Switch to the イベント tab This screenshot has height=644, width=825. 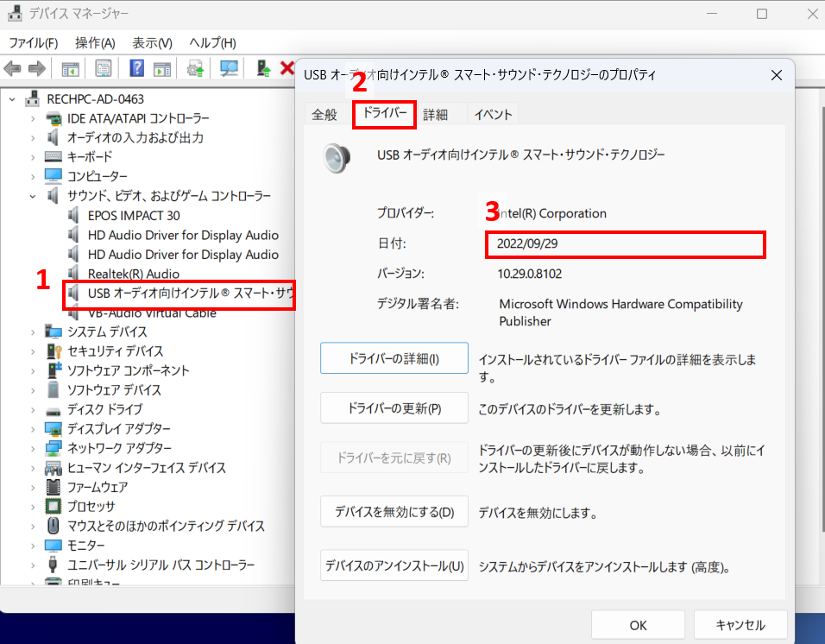493,115
